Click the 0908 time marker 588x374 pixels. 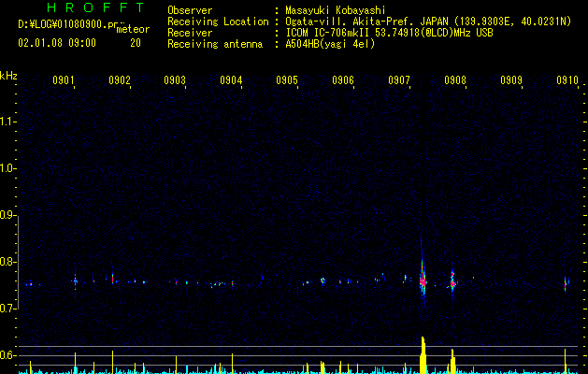pyautogui.click(x=455, y=79)
